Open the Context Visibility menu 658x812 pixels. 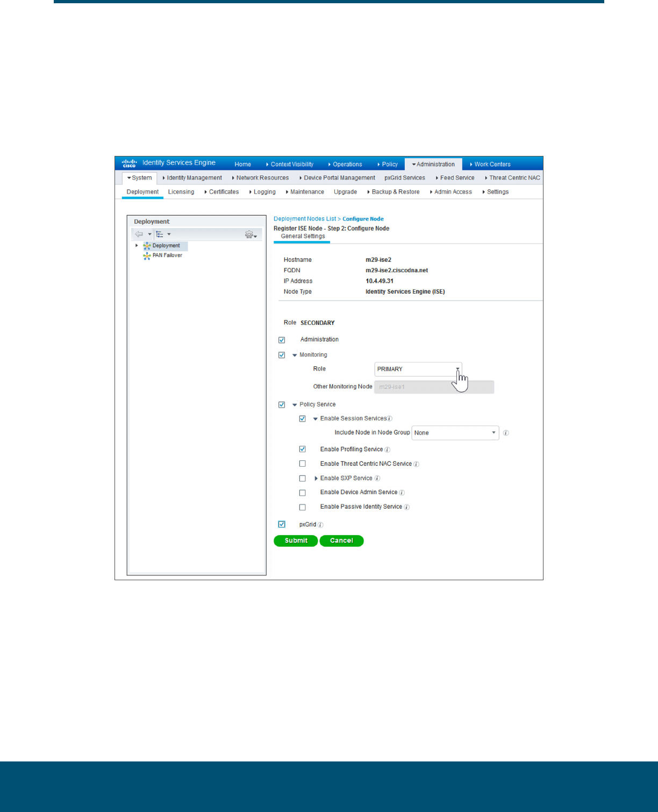coord(290,165)
